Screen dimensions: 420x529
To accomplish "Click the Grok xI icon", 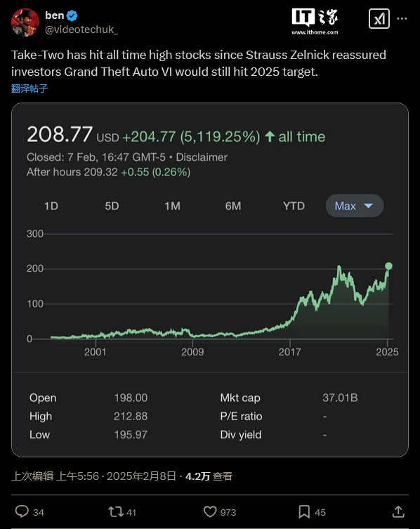I will coord(379,19).
